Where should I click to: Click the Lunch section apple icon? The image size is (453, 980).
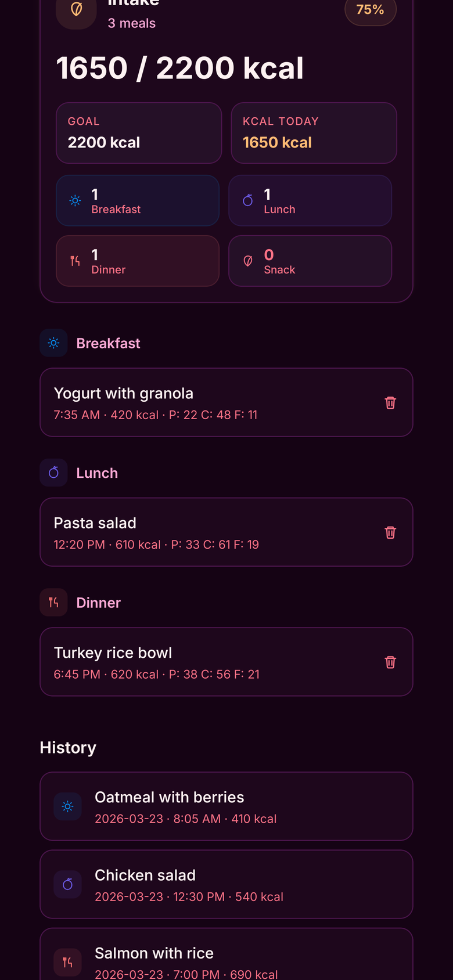pos(53,473)
